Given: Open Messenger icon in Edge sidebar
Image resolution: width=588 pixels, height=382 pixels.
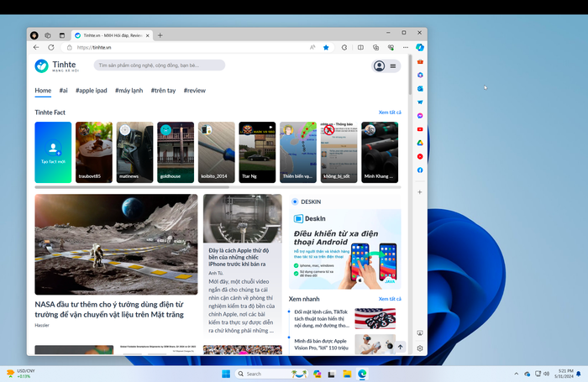Looking at the screenshot, I should (420, 116).
